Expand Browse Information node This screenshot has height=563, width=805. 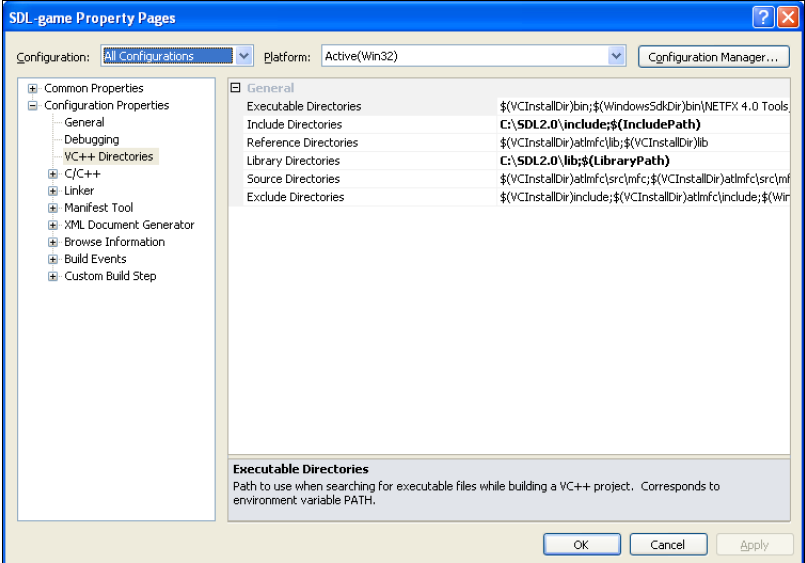tap(52, 242)
